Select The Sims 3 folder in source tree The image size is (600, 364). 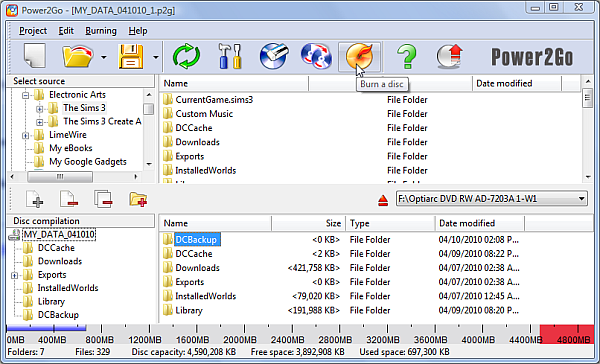[x=84, y=108]
